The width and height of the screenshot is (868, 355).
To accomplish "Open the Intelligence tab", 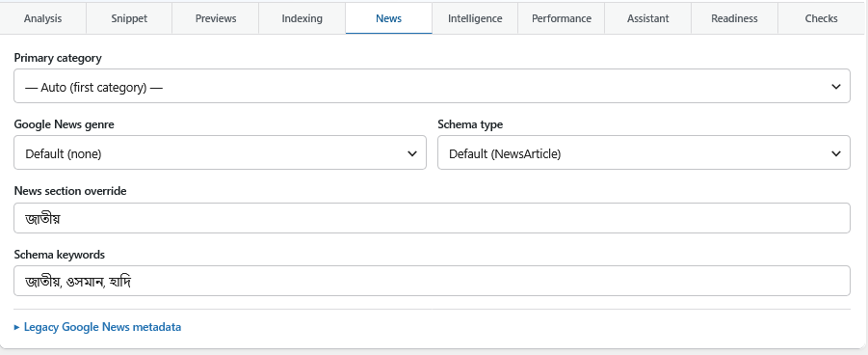I will (x=475, y=18).
